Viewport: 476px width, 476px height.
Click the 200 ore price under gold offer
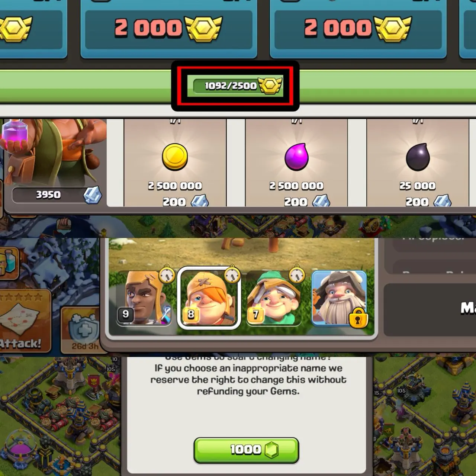(185, 202)
